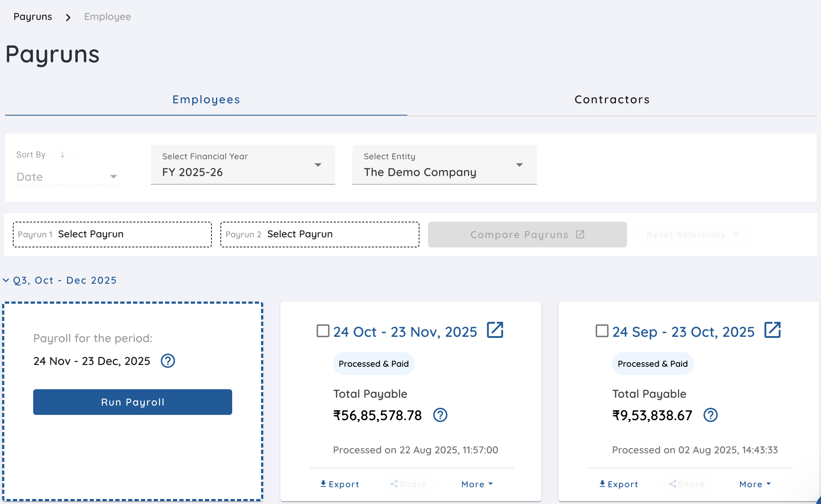
Task: Open More menu on 24 Oct - 23 Nov card
Action: (x=477, y=484)
